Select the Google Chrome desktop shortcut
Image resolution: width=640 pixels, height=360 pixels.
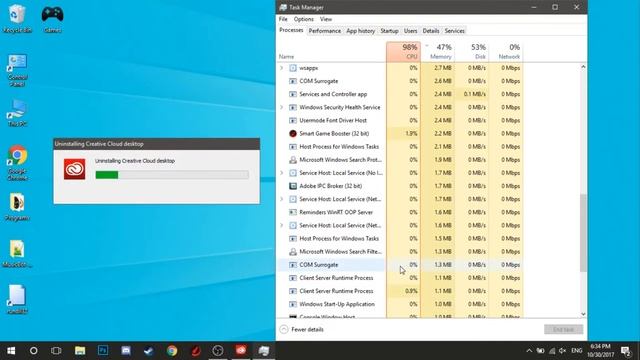[x=17, y=162]
